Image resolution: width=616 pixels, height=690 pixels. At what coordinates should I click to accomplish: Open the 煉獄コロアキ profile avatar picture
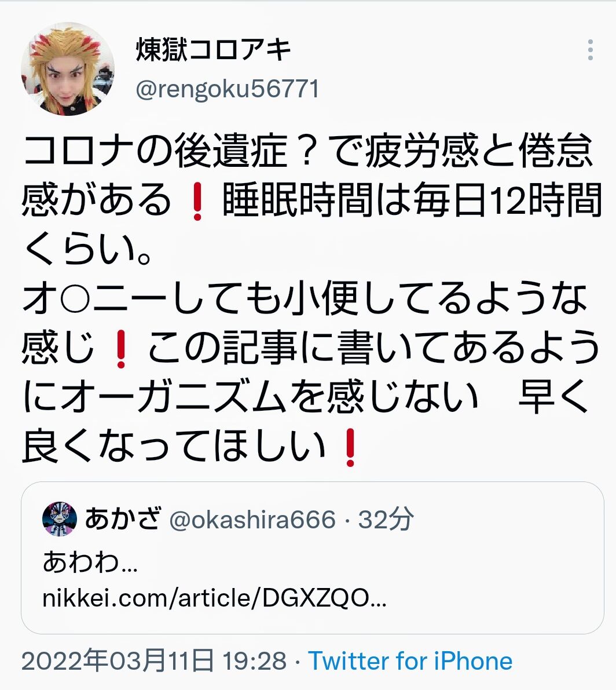pos(68,69)
